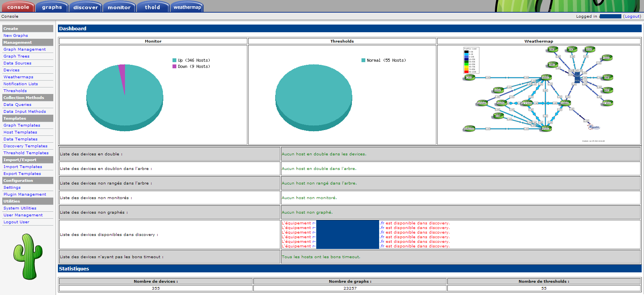Image resolution: width=644 pixels, height=295 pixels.
Task: Open Settings in Configuration section
Action: coord(12,187)
